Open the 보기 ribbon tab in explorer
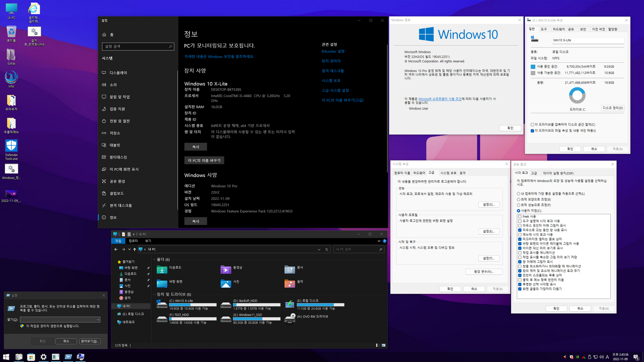The image size is (644, 362). (x=148, y=241)
